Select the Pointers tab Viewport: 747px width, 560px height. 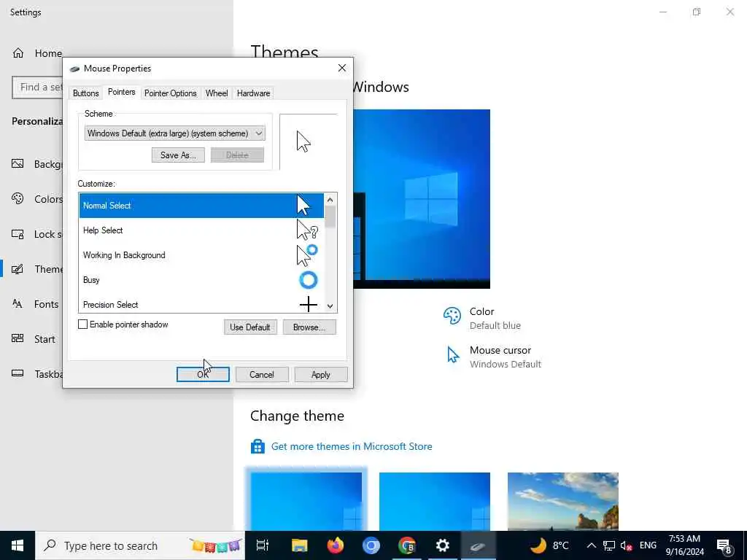(x=122, y=93)
